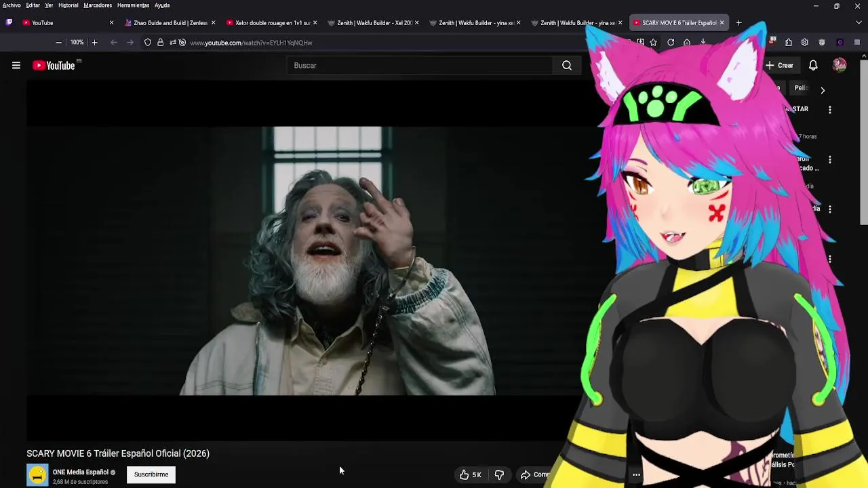Open the browser downloads arrow icon

(x=703, y=43)
